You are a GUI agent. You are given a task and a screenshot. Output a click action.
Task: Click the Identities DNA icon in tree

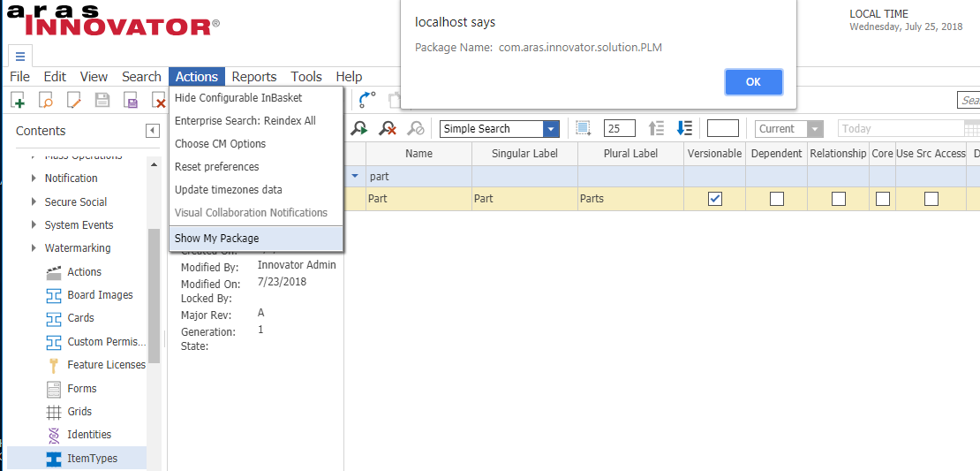click(x=55, y=435)
